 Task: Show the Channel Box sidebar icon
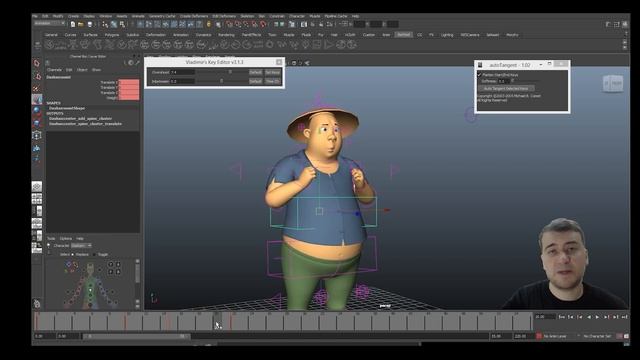(x=625, y=24)
